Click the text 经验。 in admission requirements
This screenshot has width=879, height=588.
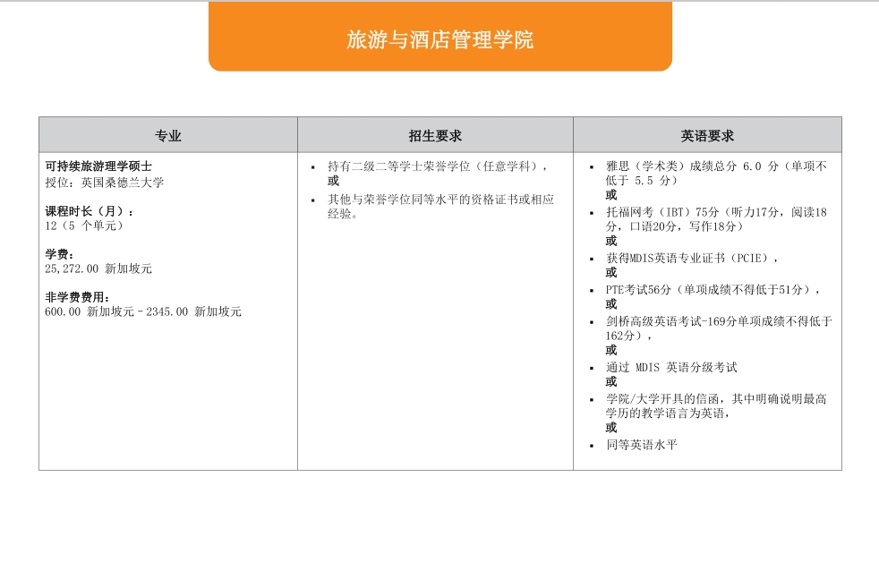(x=343, y=214)
